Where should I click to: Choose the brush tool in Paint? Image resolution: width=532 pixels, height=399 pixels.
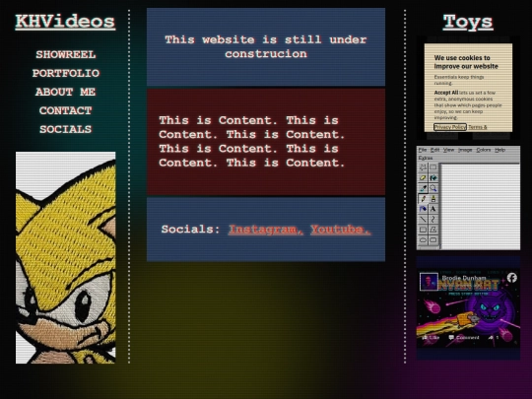tap(433, 198)
